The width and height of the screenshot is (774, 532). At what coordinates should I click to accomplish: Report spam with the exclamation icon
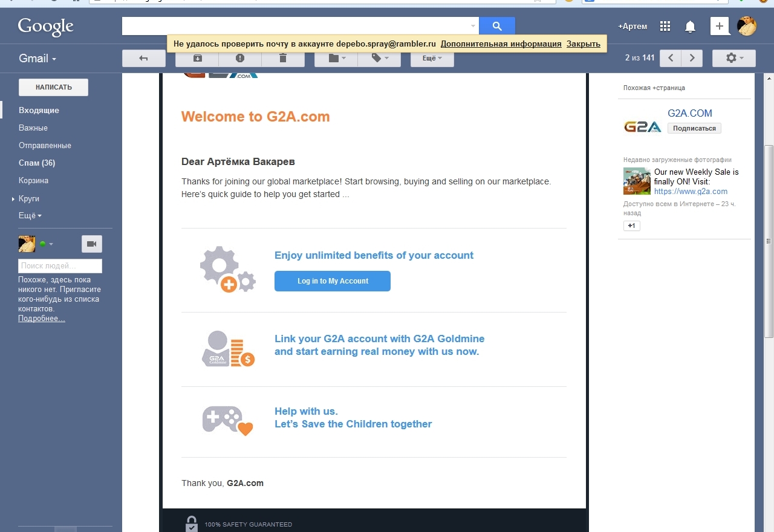click(x=240, y=58)
